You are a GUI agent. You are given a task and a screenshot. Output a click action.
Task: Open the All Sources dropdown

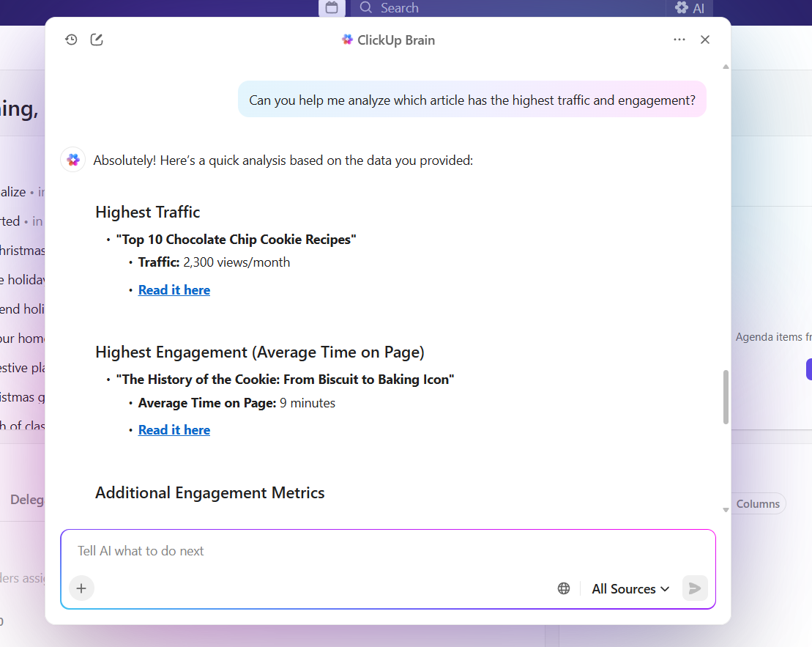pyautogui.click(x=630, y=588)
